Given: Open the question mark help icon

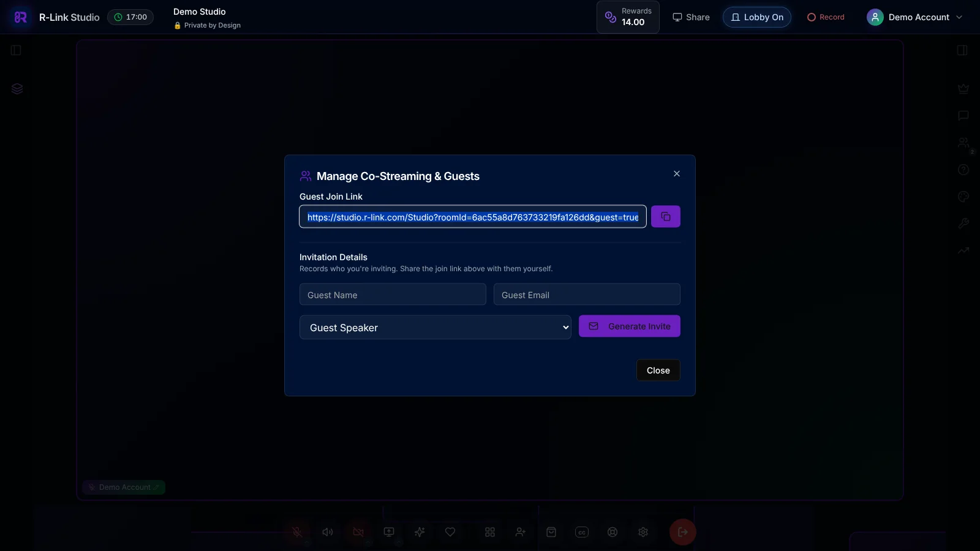Looking at the screenshot, I should [x=963, y=170].
